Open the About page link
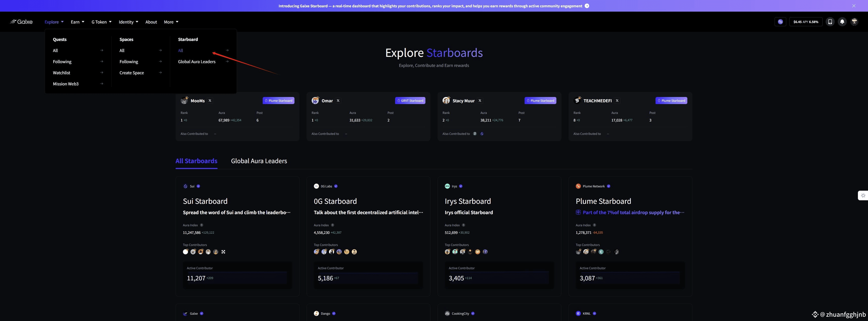The height and width of the screenshot is (321, 868). 151,22
